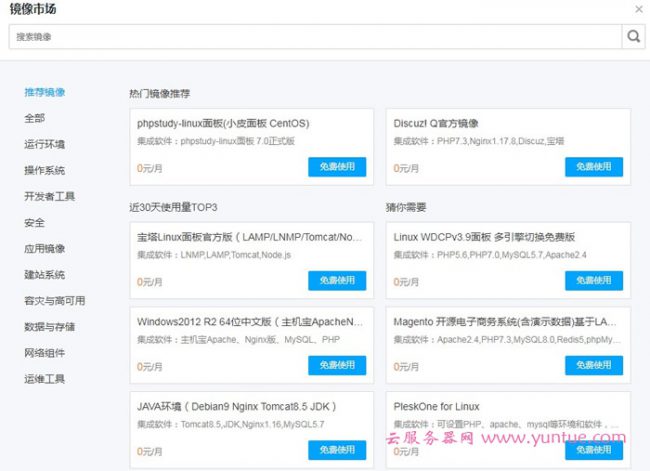
Task: Click 0元/月 price on Discuz card
Action: coord(406,168)
